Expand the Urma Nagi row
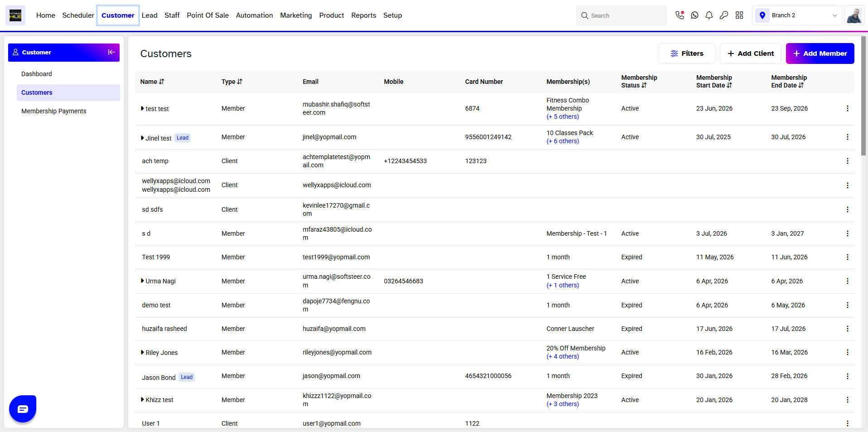 point(142,281)
